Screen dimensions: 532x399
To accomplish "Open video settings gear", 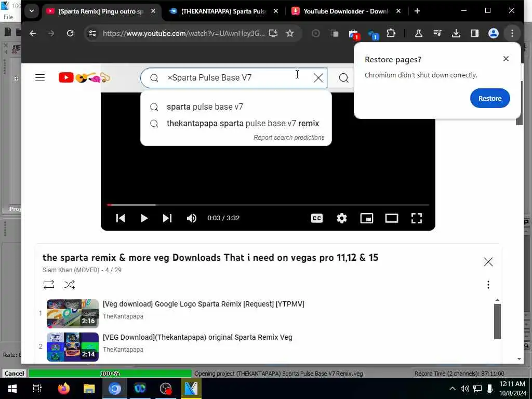I will click(342, 218).
